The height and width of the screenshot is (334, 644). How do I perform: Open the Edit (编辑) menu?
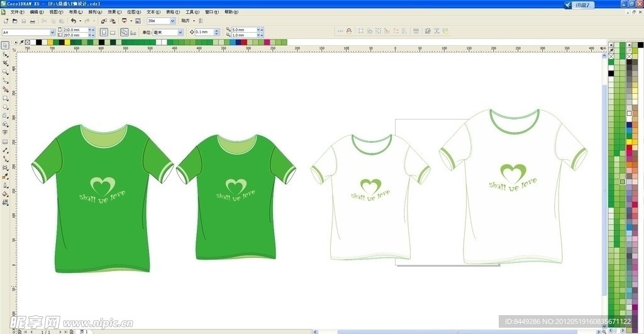tap(36, 12)
